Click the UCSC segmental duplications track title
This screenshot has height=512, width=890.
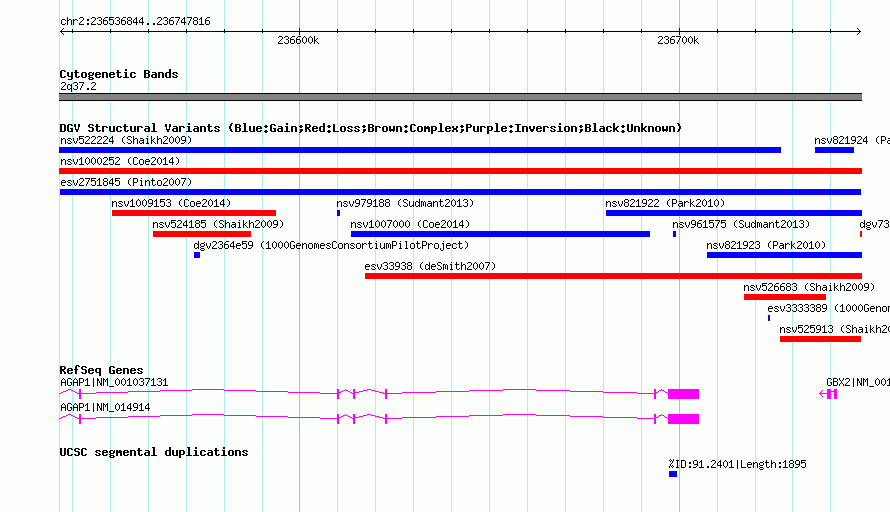click(x=154, y=452)
